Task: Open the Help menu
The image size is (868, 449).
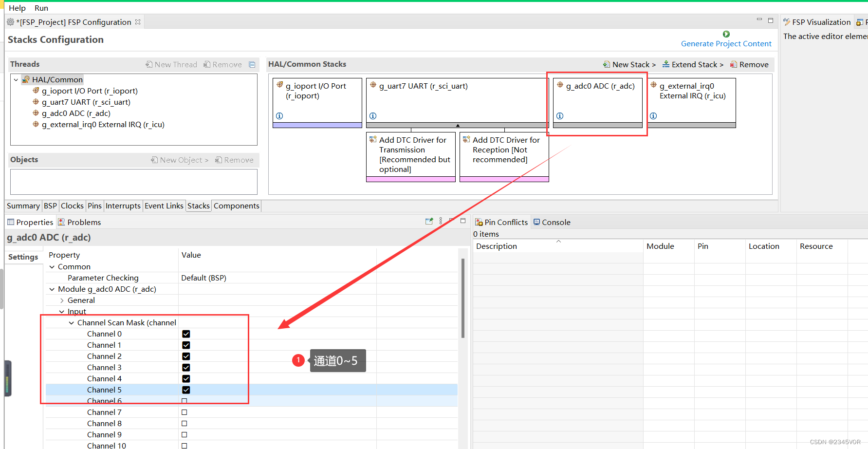Action: (17, 8)
